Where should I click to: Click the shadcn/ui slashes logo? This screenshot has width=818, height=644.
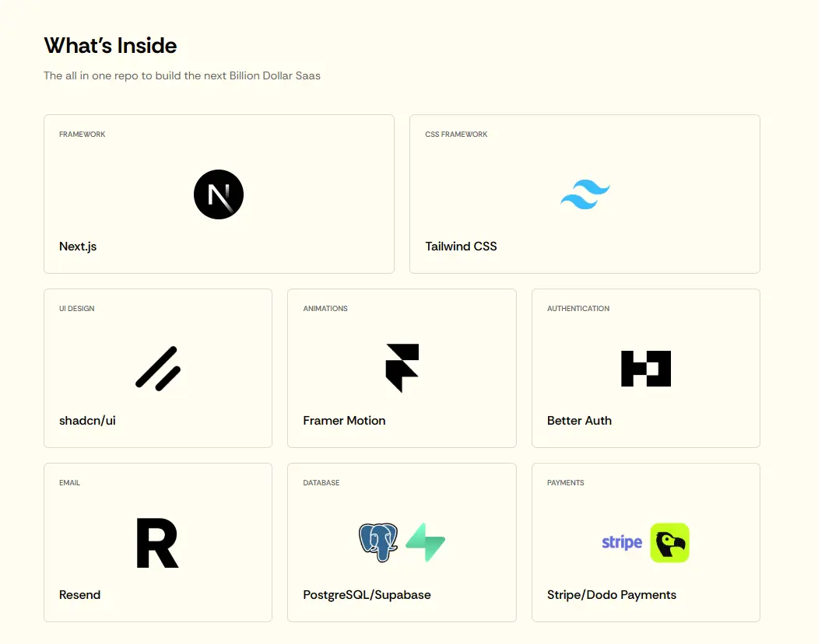point(158,369)
